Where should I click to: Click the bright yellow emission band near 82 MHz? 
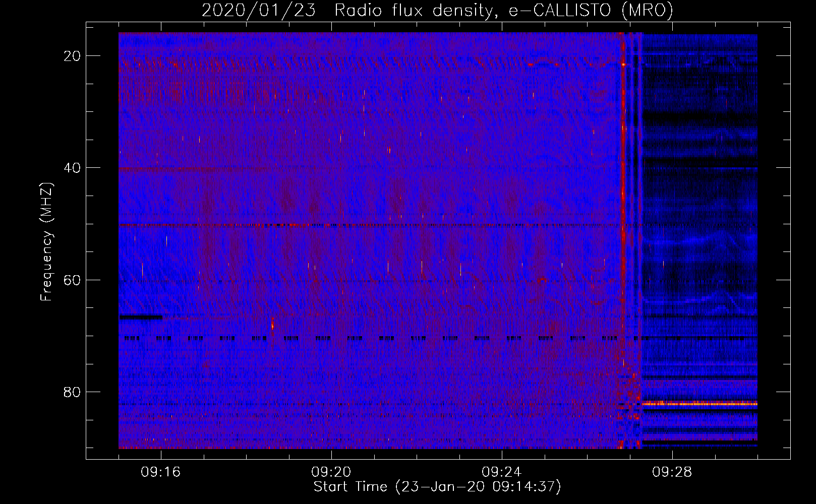click(x=700, y=404)
